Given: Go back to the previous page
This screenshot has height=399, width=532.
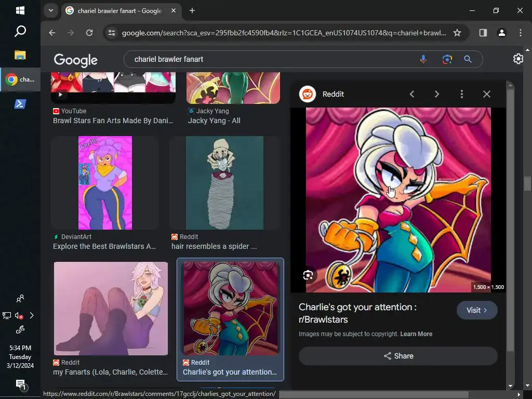Looking at the screenshot, I should tap(52, 33).
